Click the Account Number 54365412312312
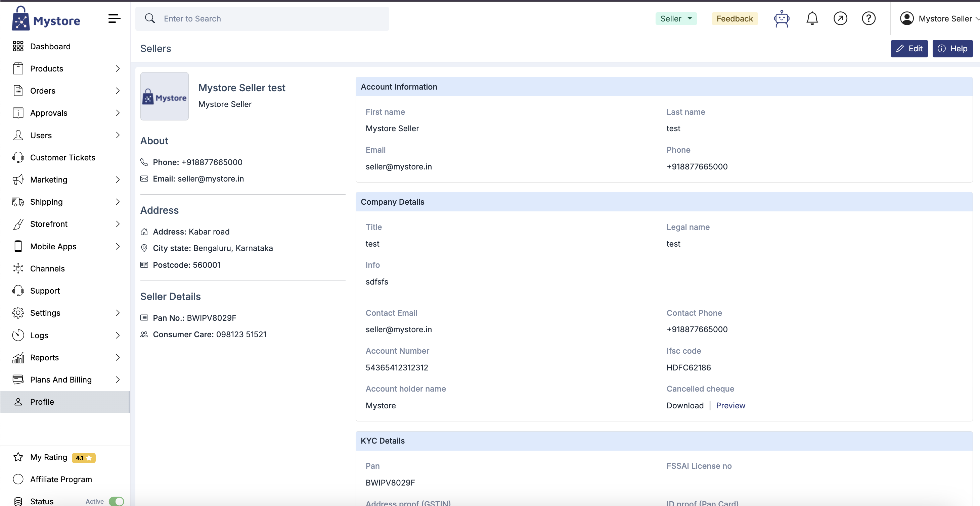This screenshot has width=980, height=506. click(397, 368)
